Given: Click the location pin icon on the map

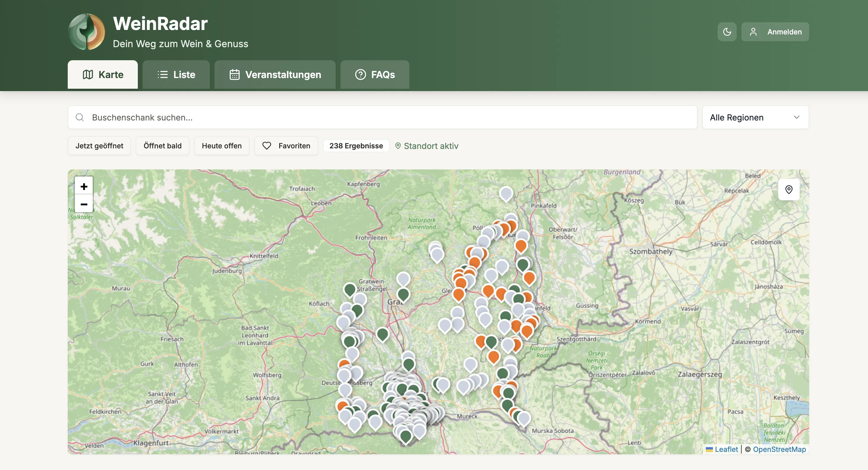Looking at the screenshot, I should click(x=789, y=190).
